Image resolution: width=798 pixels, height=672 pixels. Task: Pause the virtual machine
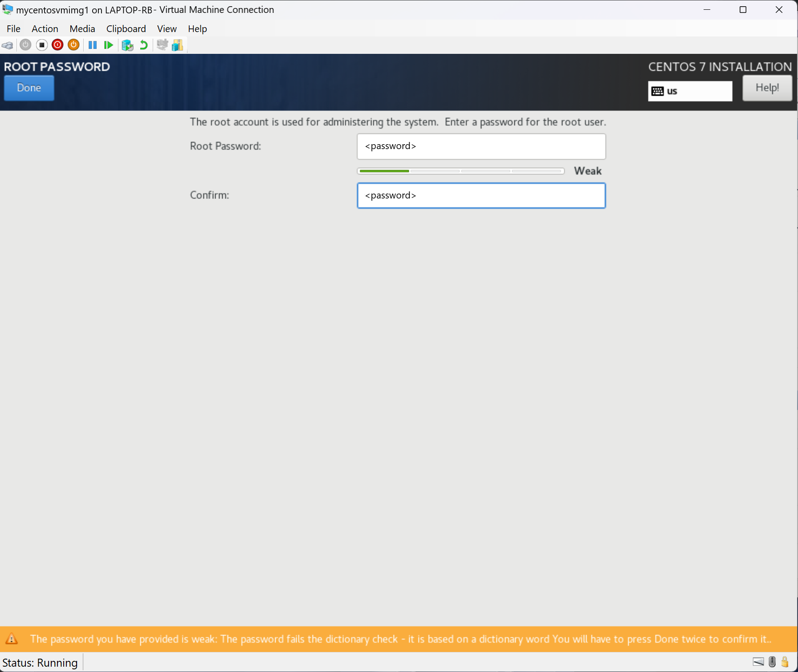pyautogui.click(x=93, y=45)
